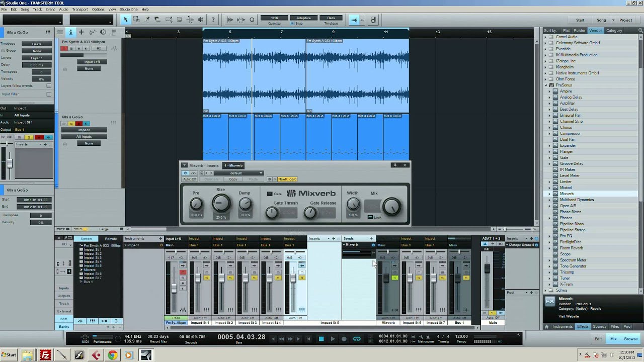Add a track with the plus icon
This screenshot has height=362, width=644.
[82, 32]
